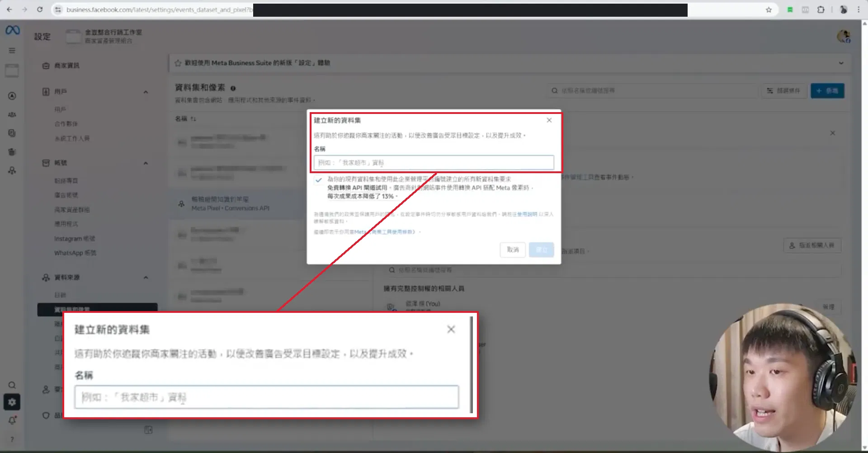Open the bucket icon in left rail
This screenshot has width=868, height=453.
tap(12, 152)
